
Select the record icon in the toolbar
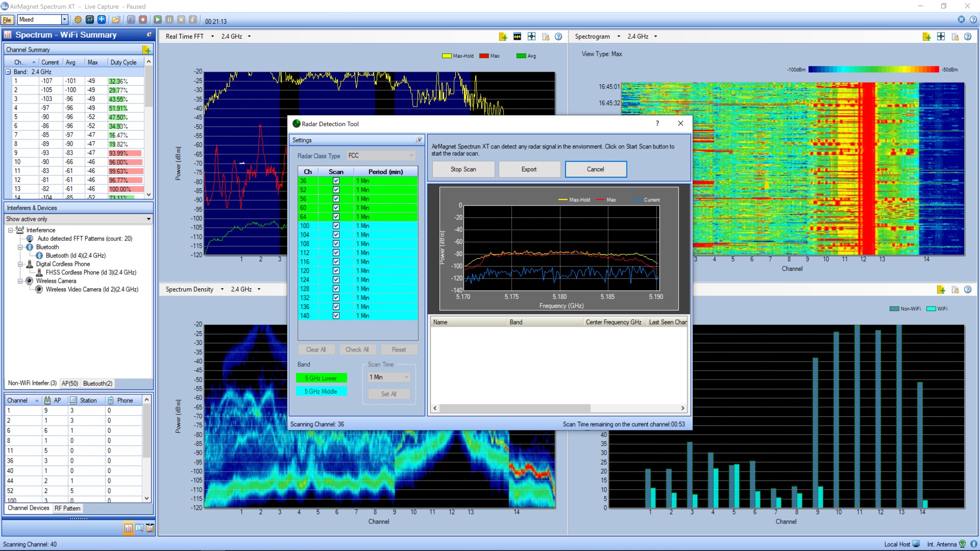pyautogui.click(x=143, y=19)
